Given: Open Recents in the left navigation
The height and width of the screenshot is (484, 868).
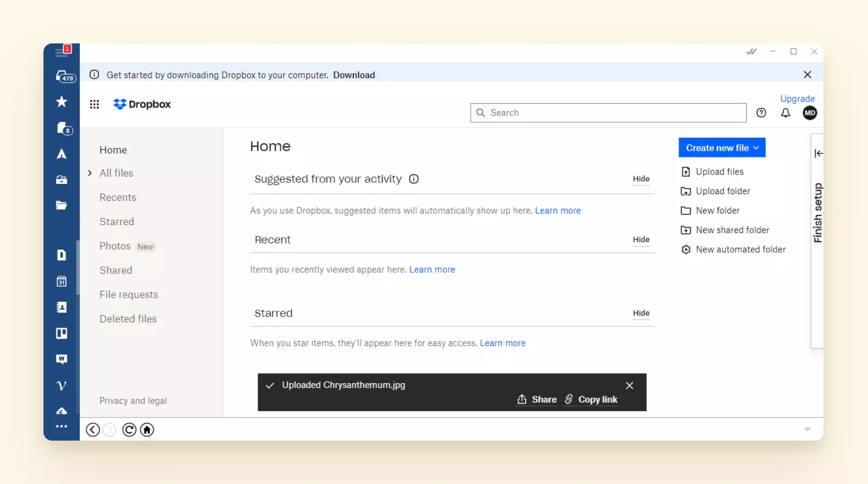Looking at the screenshot, I should coord(118,198).
